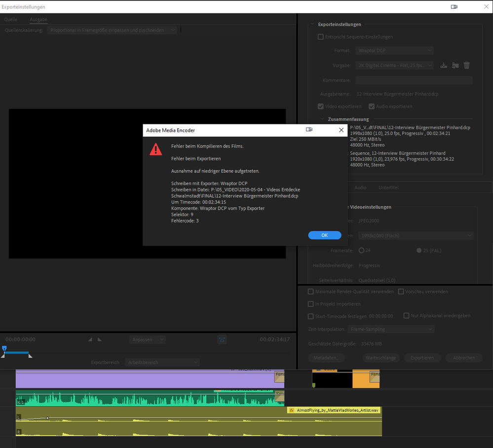This screenshot has height=448, width=493.
Task: Enable Start-Timecode festlegen checkbox
Action: click(310, 316)
